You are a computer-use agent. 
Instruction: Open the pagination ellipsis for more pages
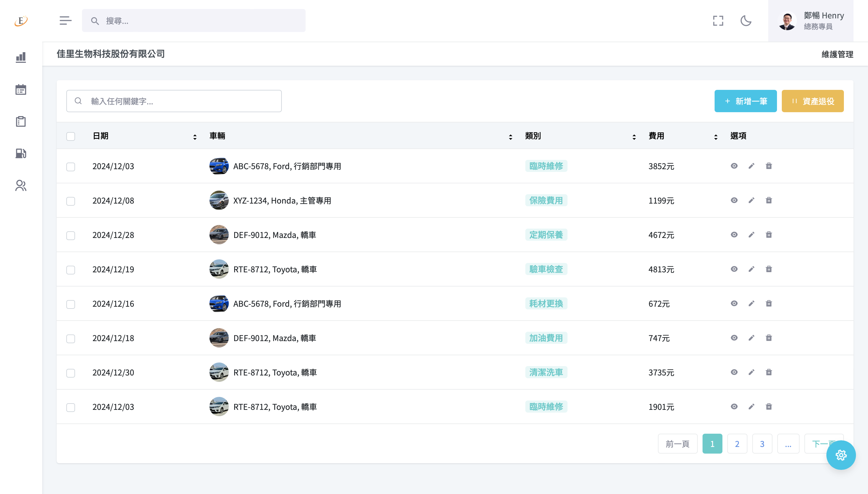(788, 443)
